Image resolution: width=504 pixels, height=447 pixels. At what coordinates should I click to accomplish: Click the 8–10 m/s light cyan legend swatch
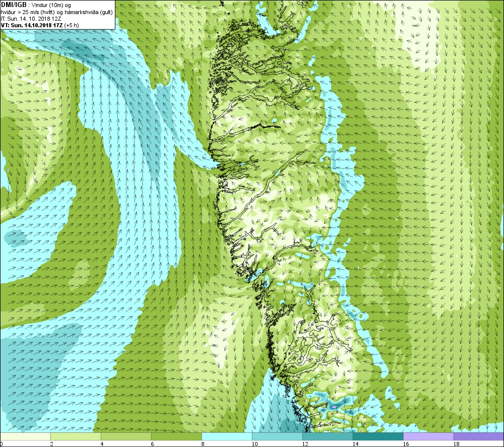coord(227,436)
